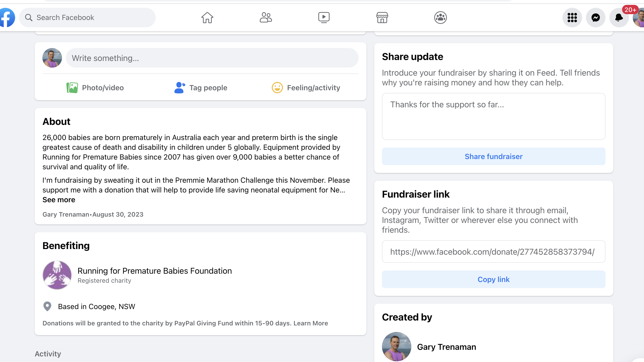Select the Feeling/activity option

coord(306,88)
